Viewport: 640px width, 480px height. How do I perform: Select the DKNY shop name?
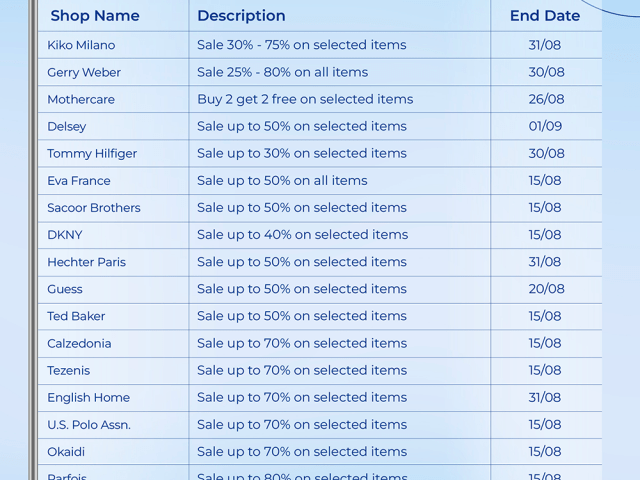65,235
